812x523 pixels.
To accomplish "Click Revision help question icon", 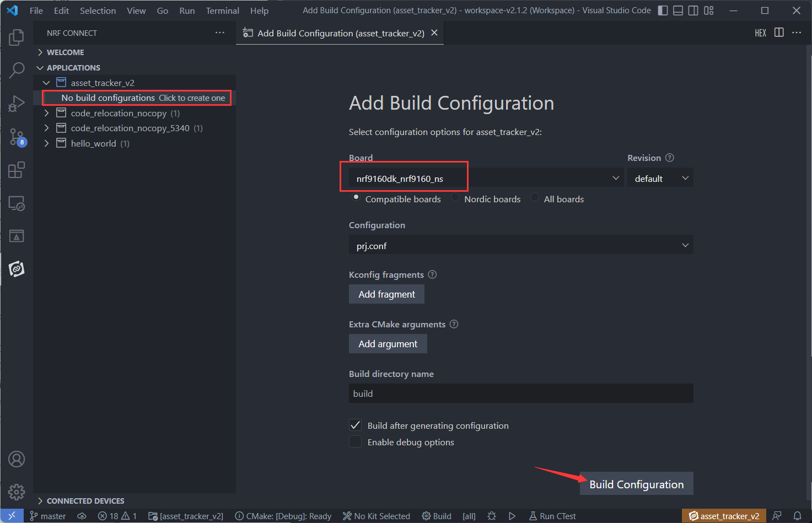I will tap(670, 158).
